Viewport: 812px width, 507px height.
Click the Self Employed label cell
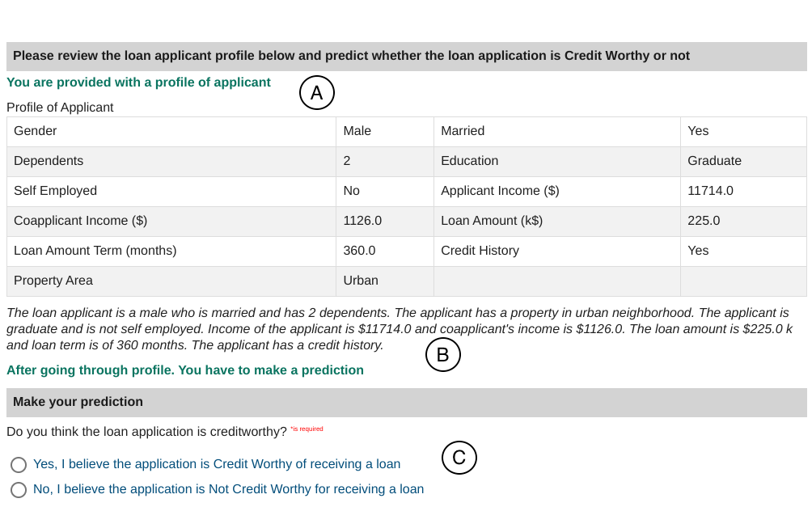(x=55, y=191)
